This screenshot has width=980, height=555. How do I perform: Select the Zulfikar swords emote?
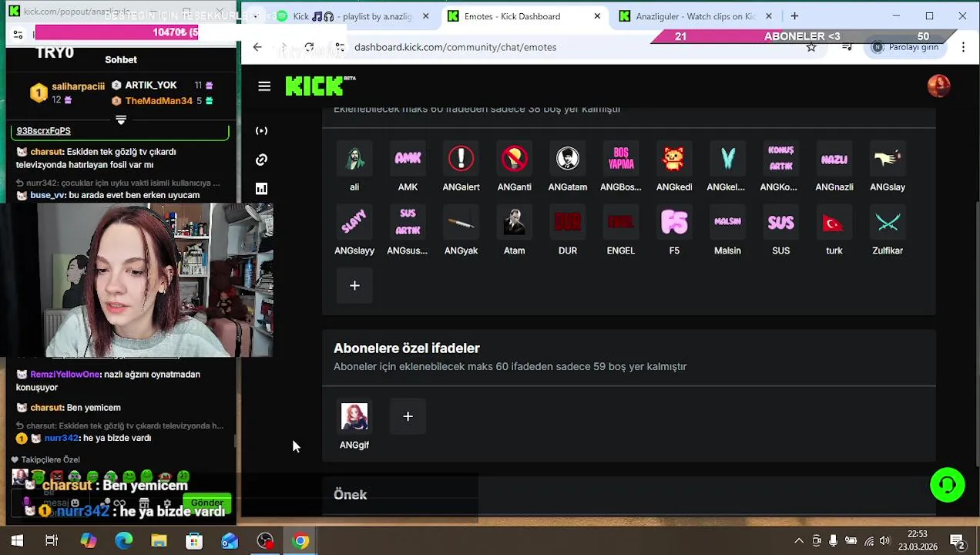click(888, 222)
